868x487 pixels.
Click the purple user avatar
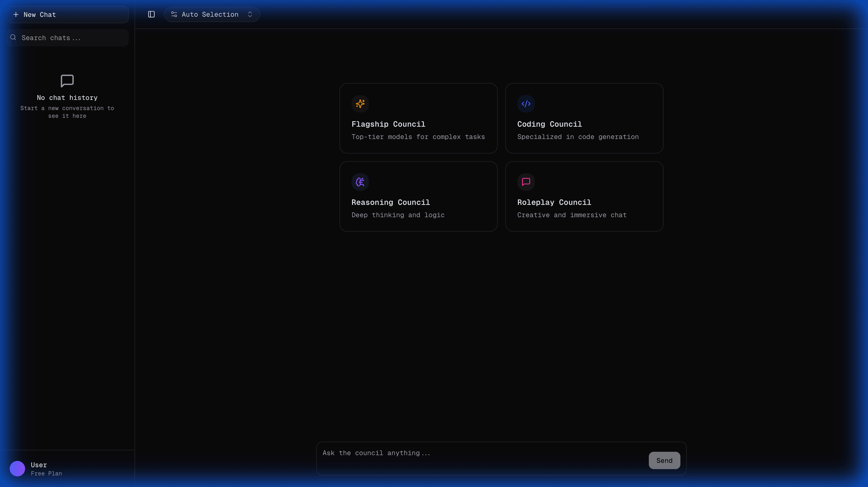click(x=17, y=468)
